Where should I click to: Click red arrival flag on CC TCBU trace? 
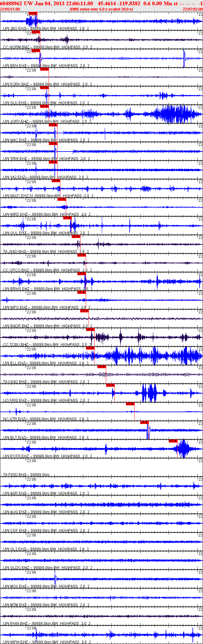point(90,329)
